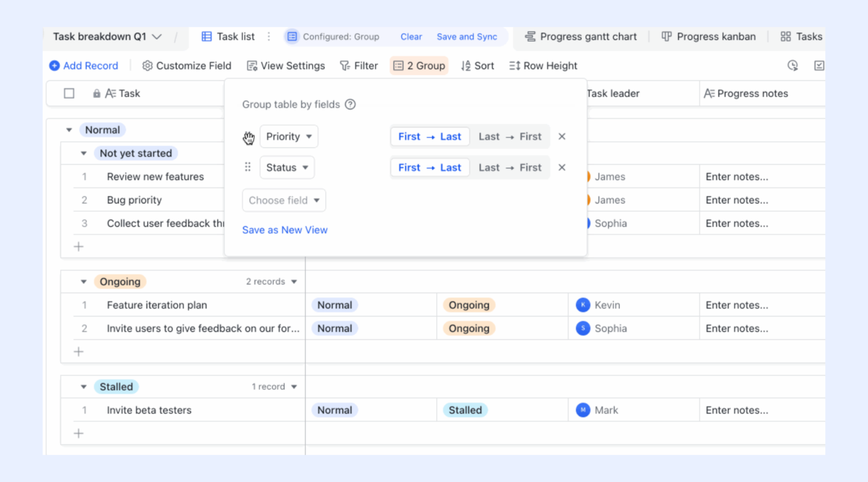Switch to Progress gantt chart tab

(x=581, y=37)
